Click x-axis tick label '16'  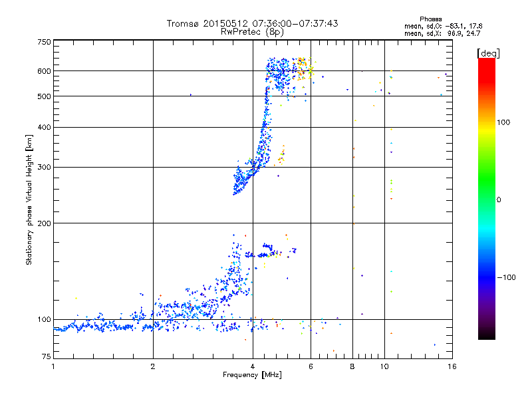[452, 366]
